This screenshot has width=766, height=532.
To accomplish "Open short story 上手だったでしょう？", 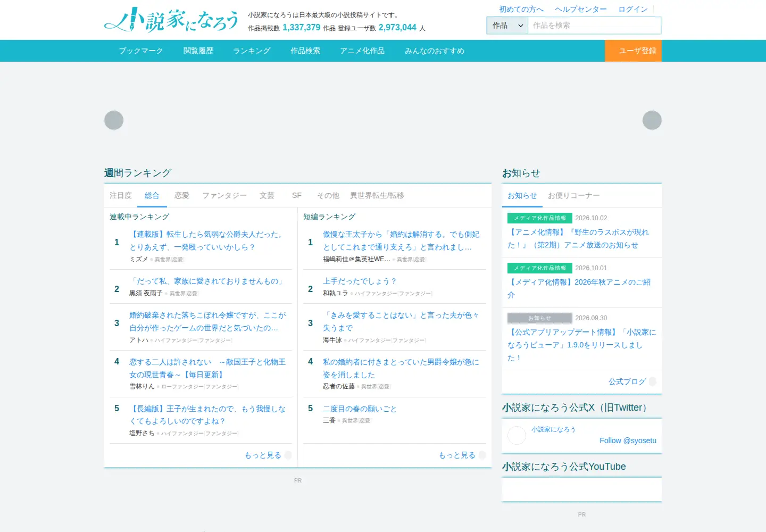I will [x=360, y=281].
